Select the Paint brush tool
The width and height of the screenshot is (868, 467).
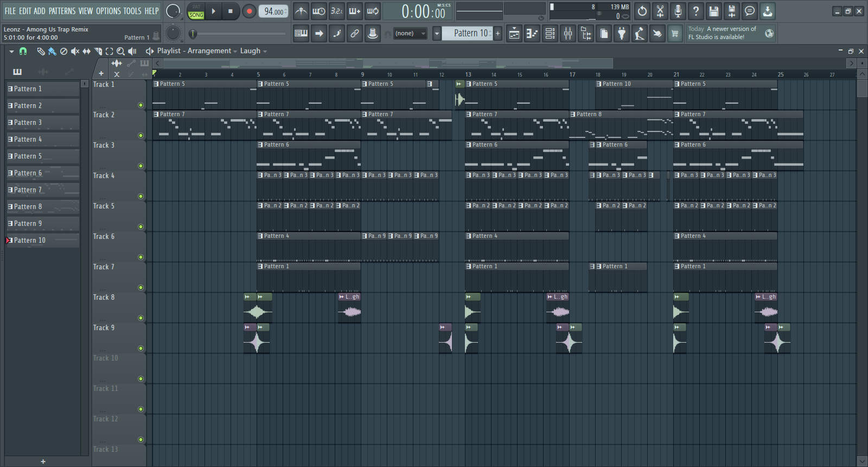[x=52, y=51]
